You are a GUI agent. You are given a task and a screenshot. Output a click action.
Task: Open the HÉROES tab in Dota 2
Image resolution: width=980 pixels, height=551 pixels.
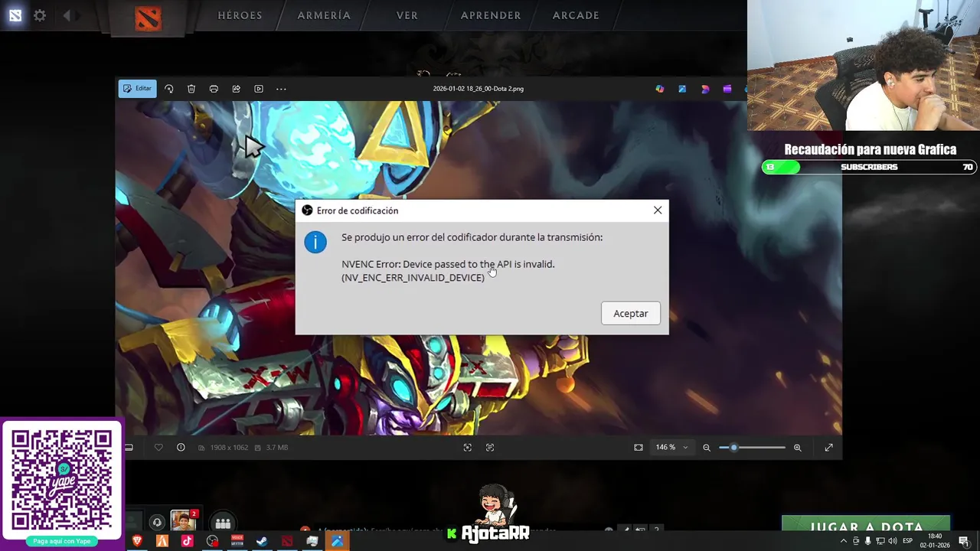coord(240,15)
